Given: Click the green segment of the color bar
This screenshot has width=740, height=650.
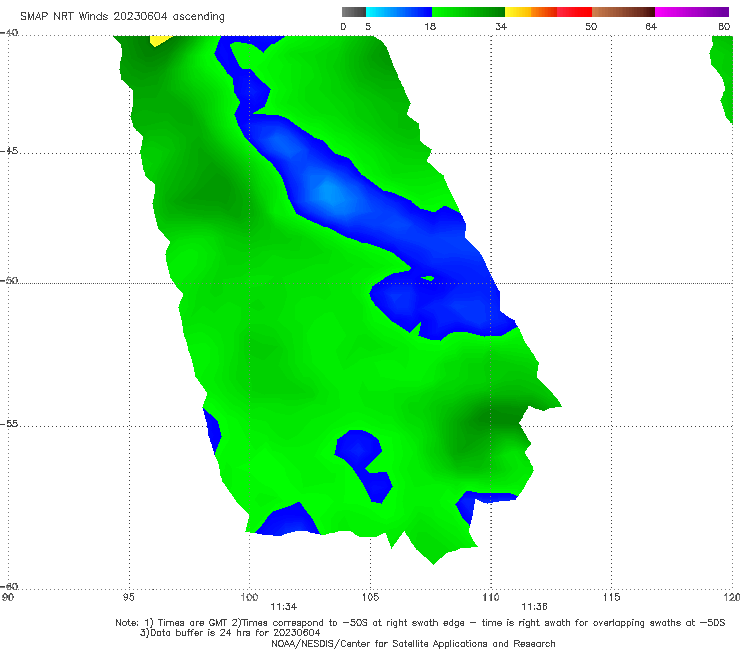Looking at the screenshot, I should (x=468, y=12).
